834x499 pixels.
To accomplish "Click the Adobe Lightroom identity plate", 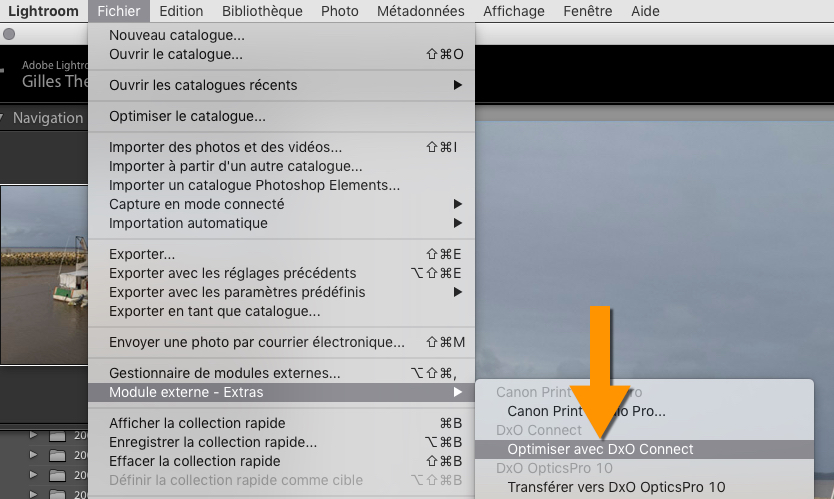I will pos(55,74).
